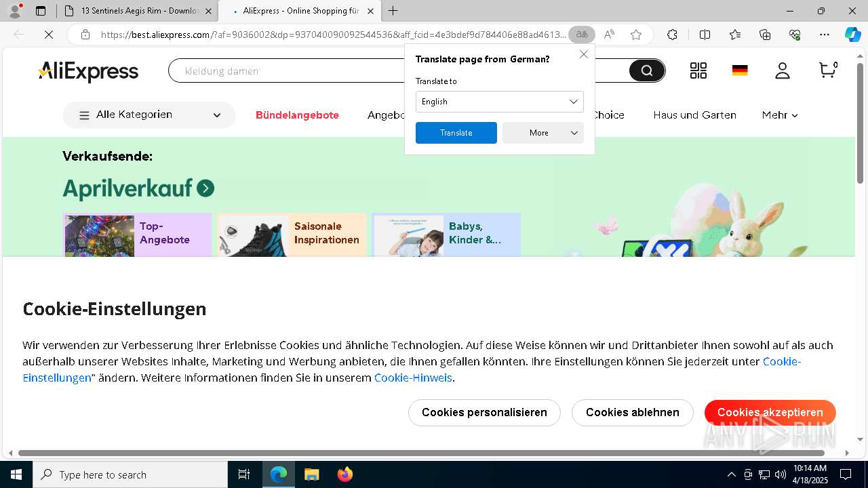Close the translate popup

[583, 54]
